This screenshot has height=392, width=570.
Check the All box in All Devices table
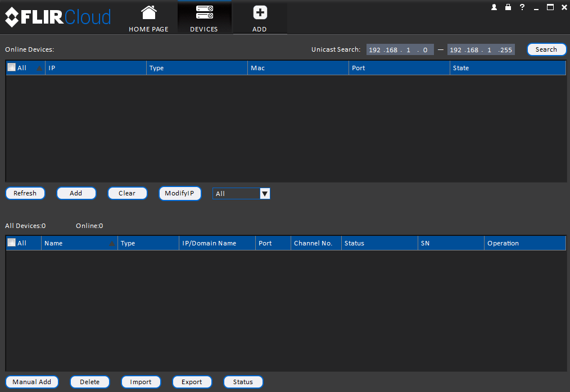pos(11,243)
